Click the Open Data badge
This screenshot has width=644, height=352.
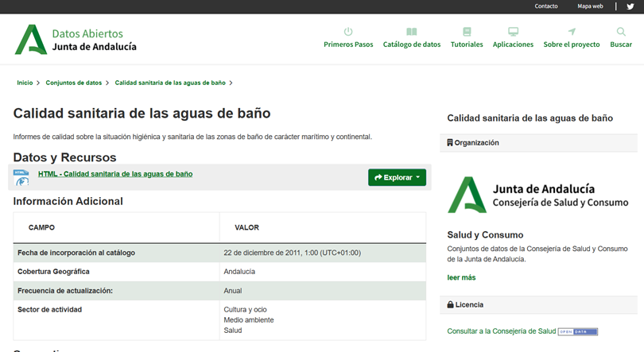[x=577, y=331]
